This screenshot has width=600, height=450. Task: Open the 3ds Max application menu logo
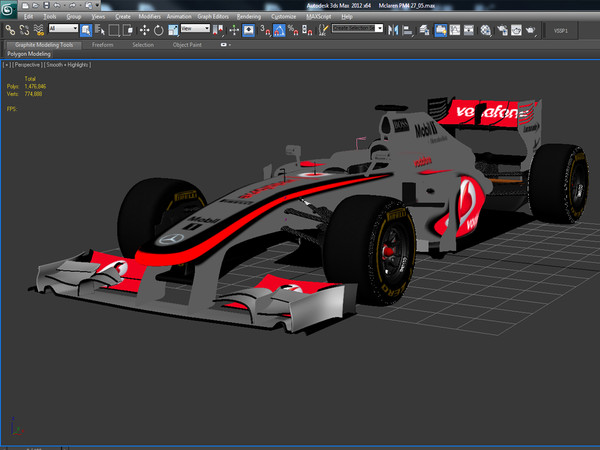click(x=8, y=9)
